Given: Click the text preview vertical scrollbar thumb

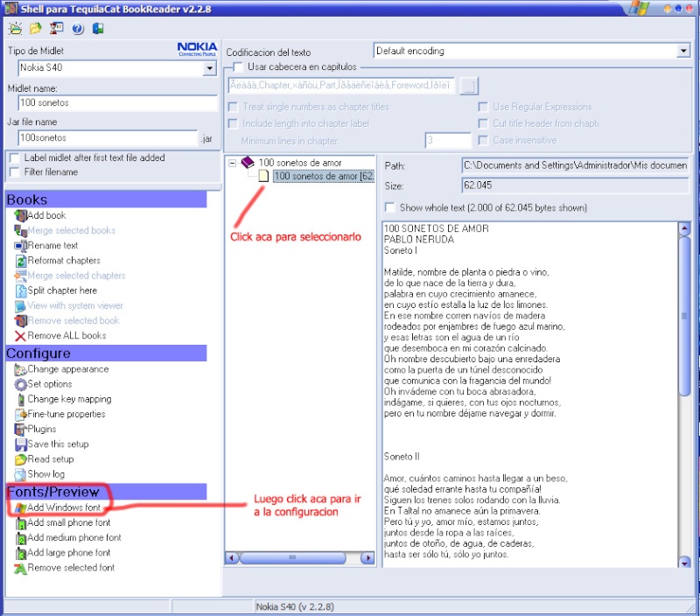Looking at the screenshot, I should click(x=684, y=316).
